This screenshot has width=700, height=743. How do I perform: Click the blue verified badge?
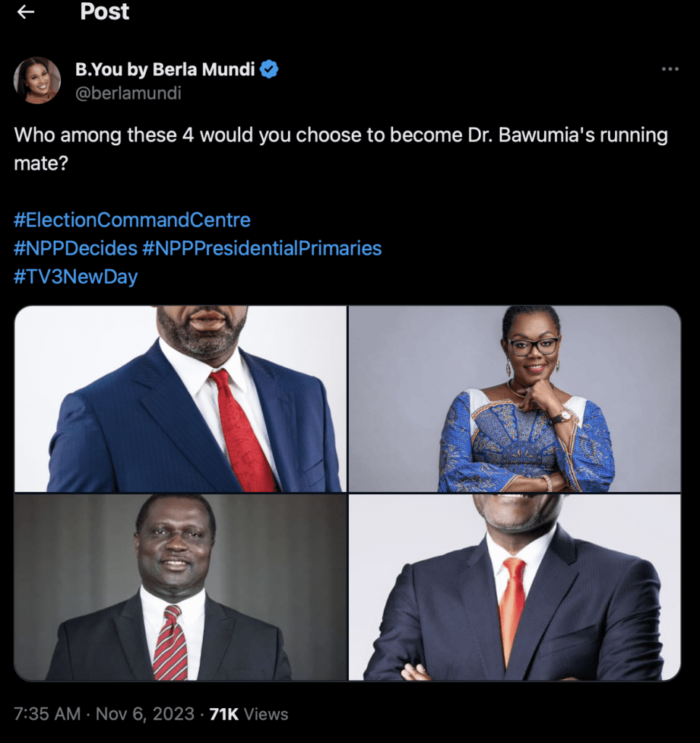point(269,69)
